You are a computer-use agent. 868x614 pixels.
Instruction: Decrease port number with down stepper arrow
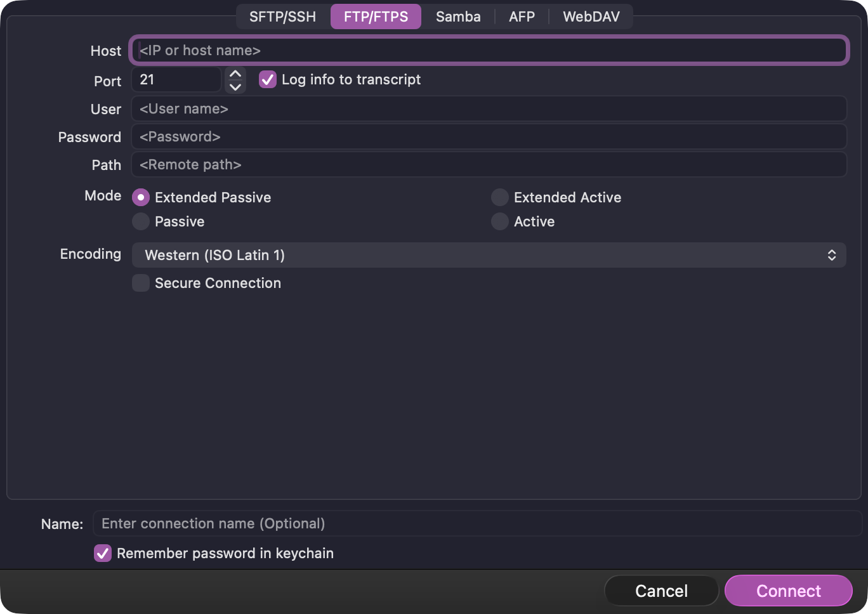(235, 87)
